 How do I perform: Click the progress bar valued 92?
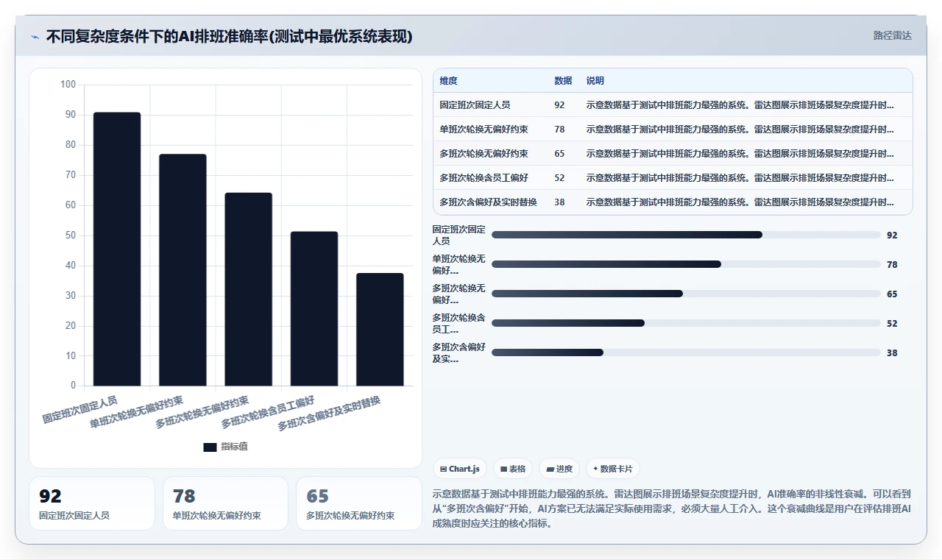[686, 235]
